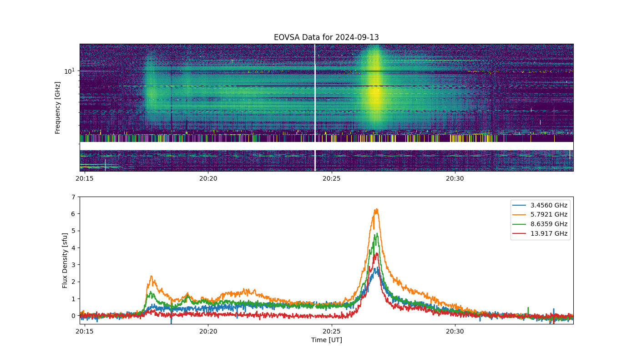Screen dimensions: 637x364
Task: Click the y-axis tick label 4
Action: pyautogui.click(x=73, y=248)
